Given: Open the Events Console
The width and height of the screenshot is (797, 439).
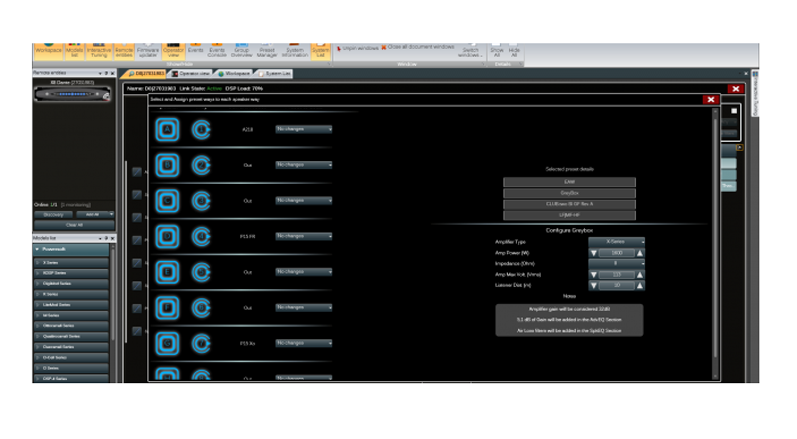Looking at the screenshot, I should [217, 51].
